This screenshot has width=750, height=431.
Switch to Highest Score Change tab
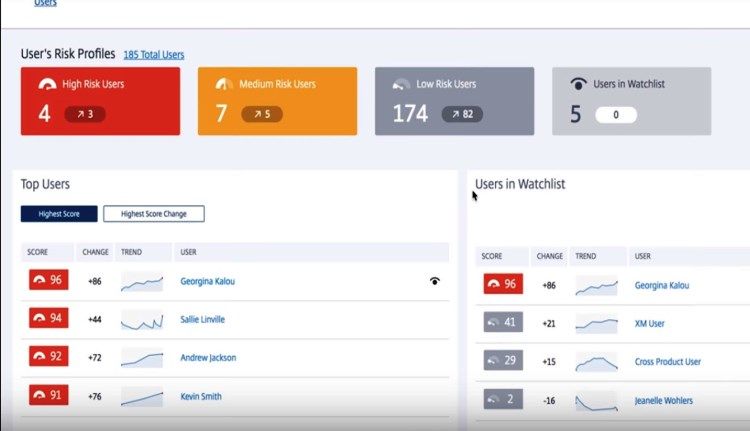(x=154, y=214)
